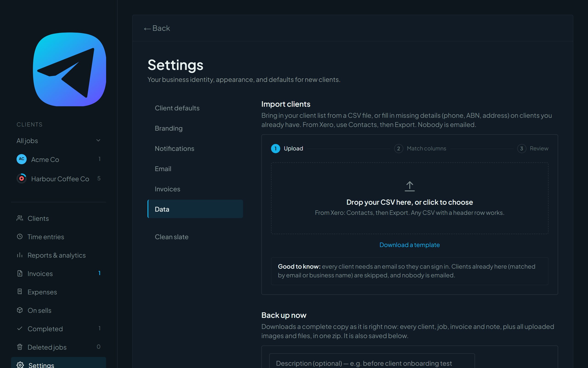Viewport: 588px width, 368px height.
Task: Select step 3 Review in the stepper
Action: pyautogui.click(x=533, y=149)
